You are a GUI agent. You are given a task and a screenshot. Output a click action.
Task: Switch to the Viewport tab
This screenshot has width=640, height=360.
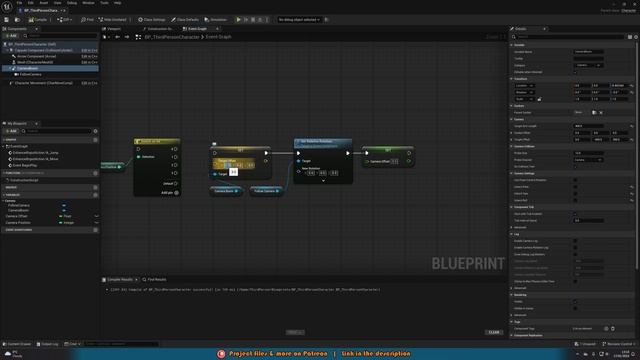point(111,29)
